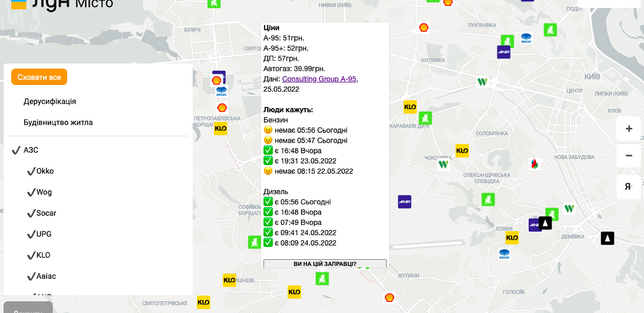Open the ANP marker near Шулявка
The width and height of the screenshot is (644, 313).
pyautogui.click(x=504, y=52)
